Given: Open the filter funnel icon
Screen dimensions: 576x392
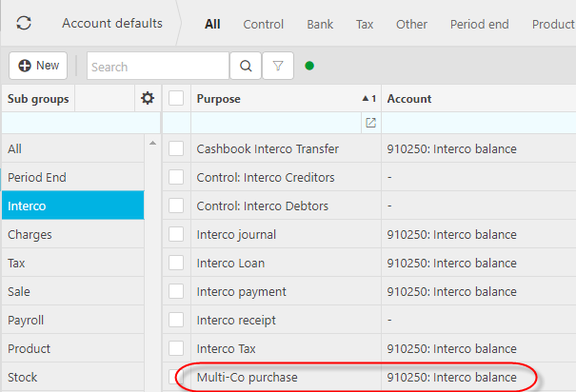Looking at the screenshot, I should [277, 67].
